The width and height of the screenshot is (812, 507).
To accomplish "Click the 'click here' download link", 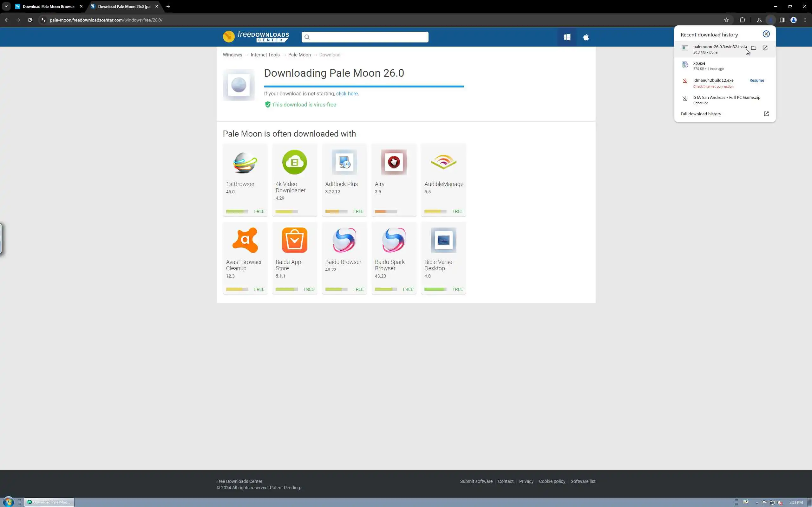I will click(347, 94).
